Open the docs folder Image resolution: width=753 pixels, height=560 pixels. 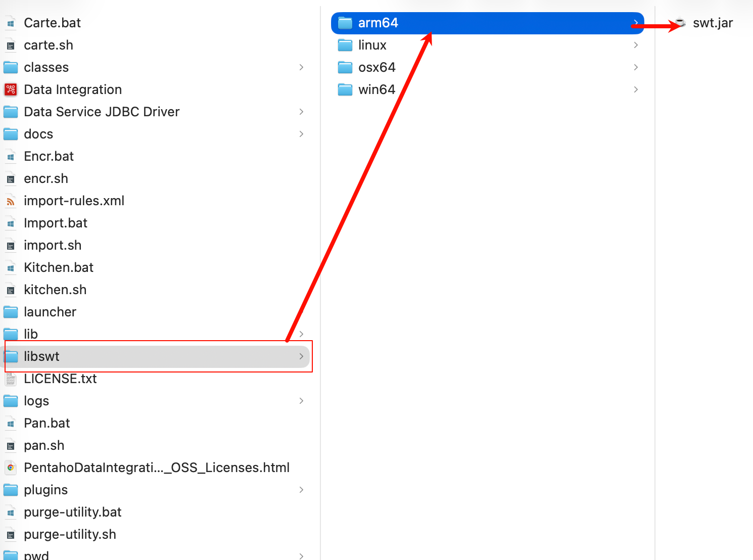coord(38,134)
